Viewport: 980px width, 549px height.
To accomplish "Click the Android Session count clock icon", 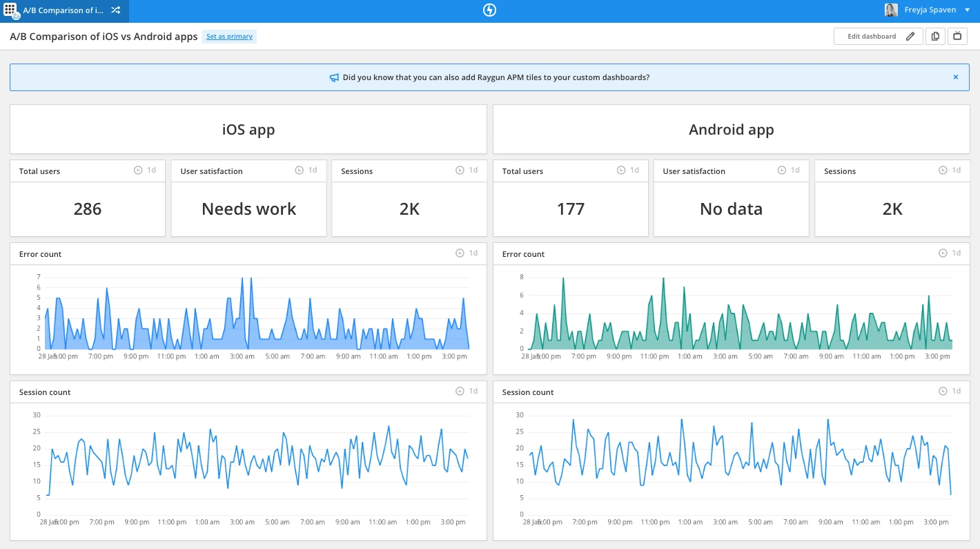I will [943, 392].
